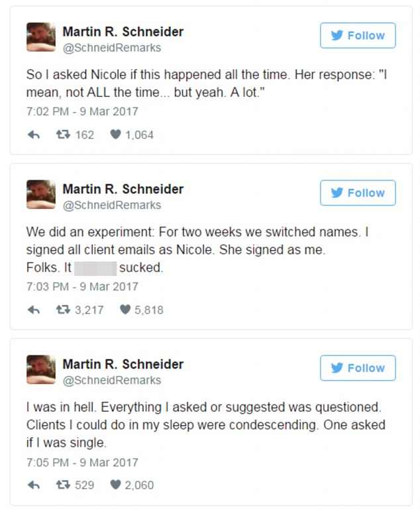Open the 7:05 PM - 9 Mar 2017 timestamp
The image size is (420, 514).
tap(82, 462)
